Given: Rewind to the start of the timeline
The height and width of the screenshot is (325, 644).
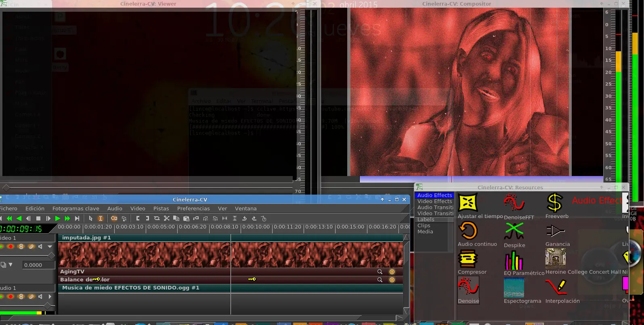Looking at the screenshot, I should [1, 218].
